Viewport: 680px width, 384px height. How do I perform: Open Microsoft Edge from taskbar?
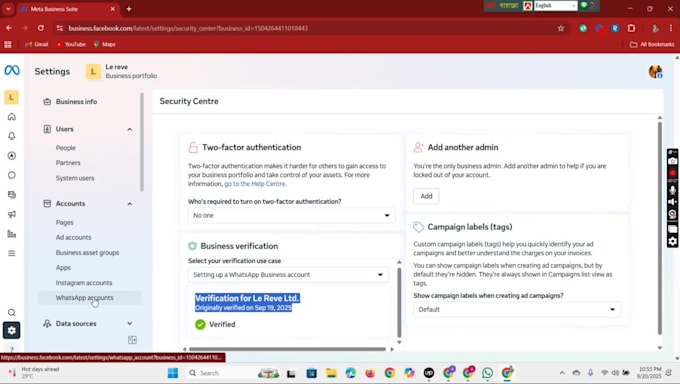click(350, 373)
